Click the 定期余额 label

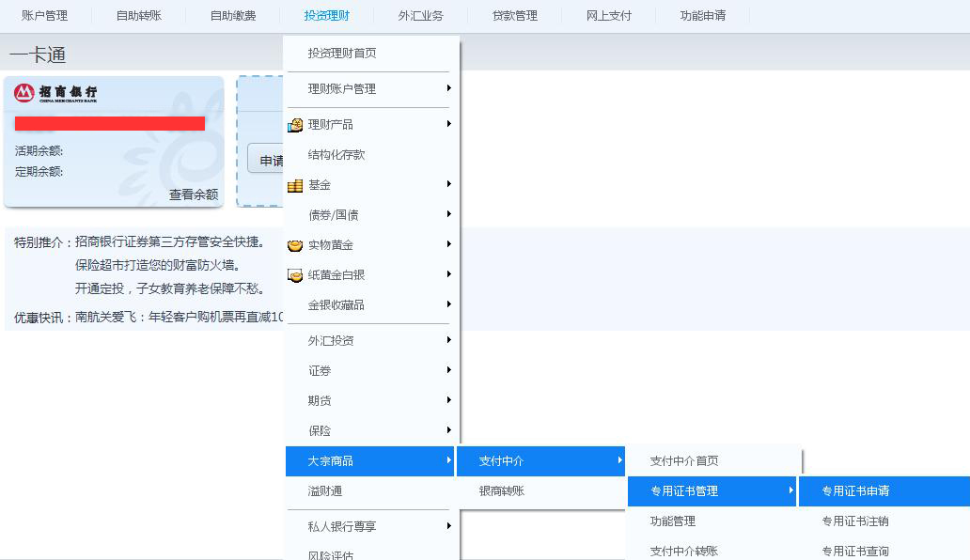tap(39, 172)
